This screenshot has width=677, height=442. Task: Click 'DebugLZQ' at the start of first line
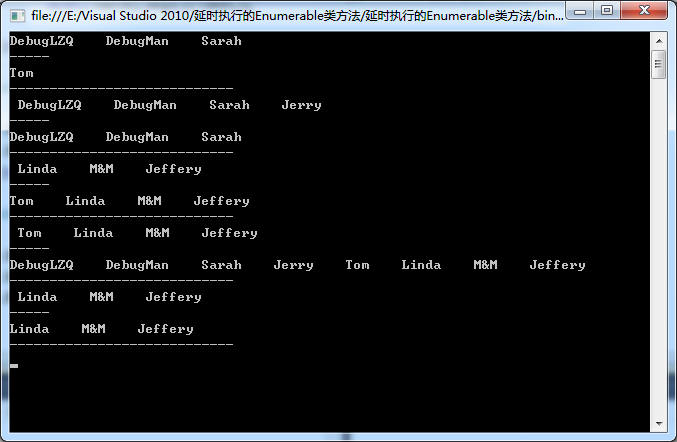coord(41,41)
